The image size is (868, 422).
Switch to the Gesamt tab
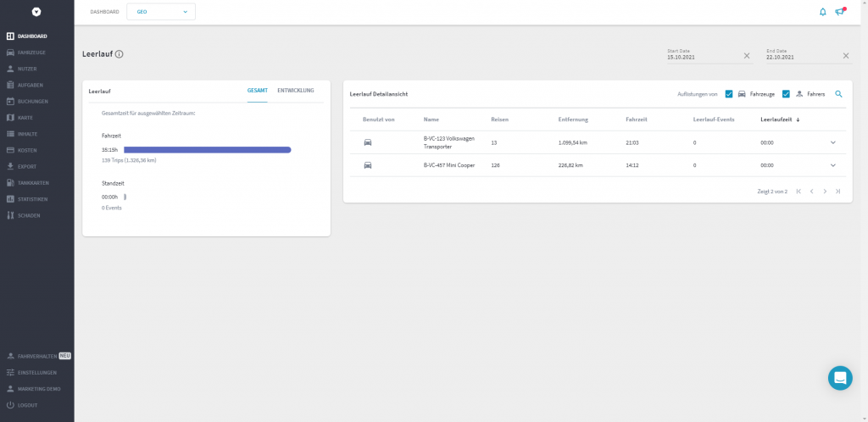[258, 91]
